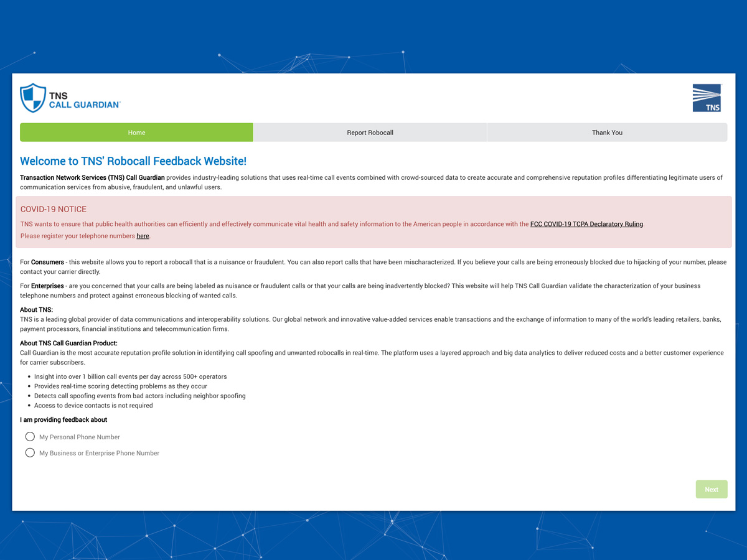Choose My Business or Enterprise Phone Number

click(30, 453)
